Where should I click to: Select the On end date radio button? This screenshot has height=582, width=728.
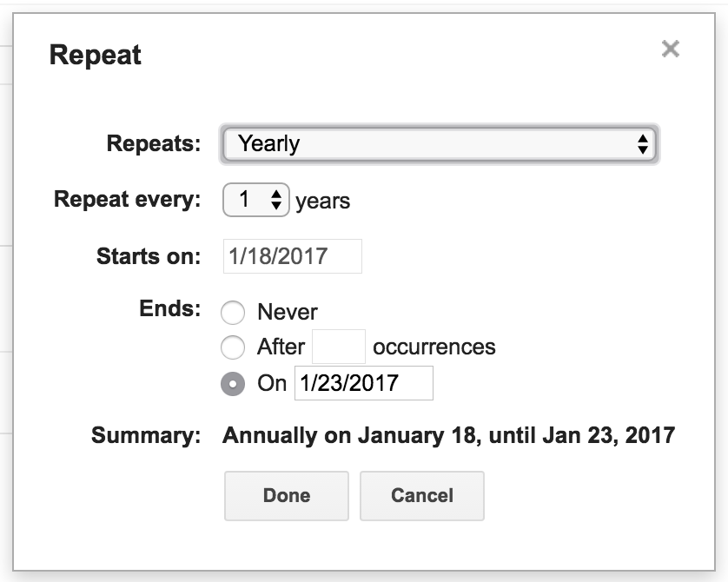pos(233,384)
